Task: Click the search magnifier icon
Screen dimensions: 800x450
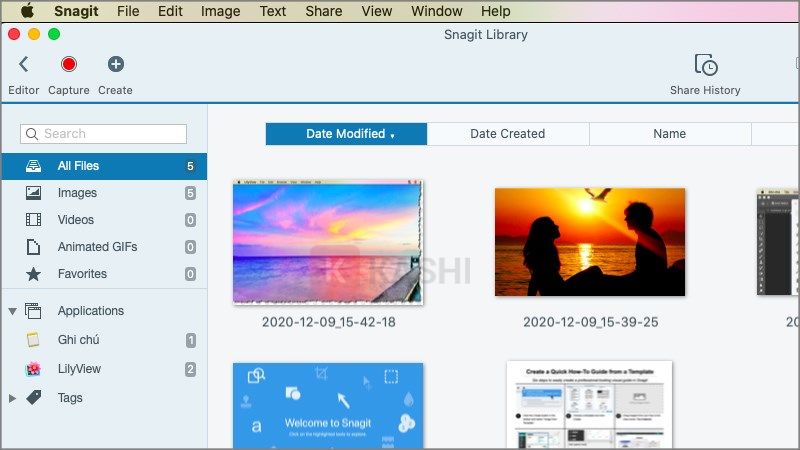Action: (x=32, y=134)
